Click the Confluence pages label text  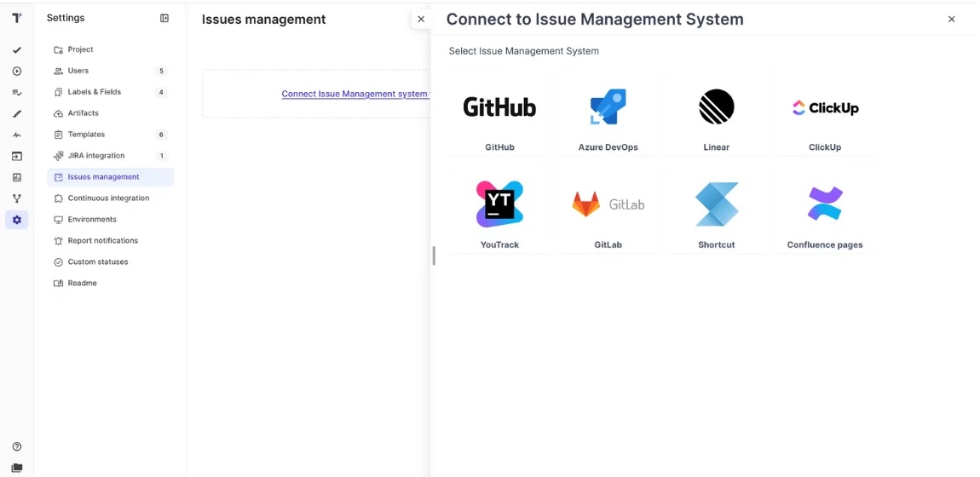[x=825, y=244]
